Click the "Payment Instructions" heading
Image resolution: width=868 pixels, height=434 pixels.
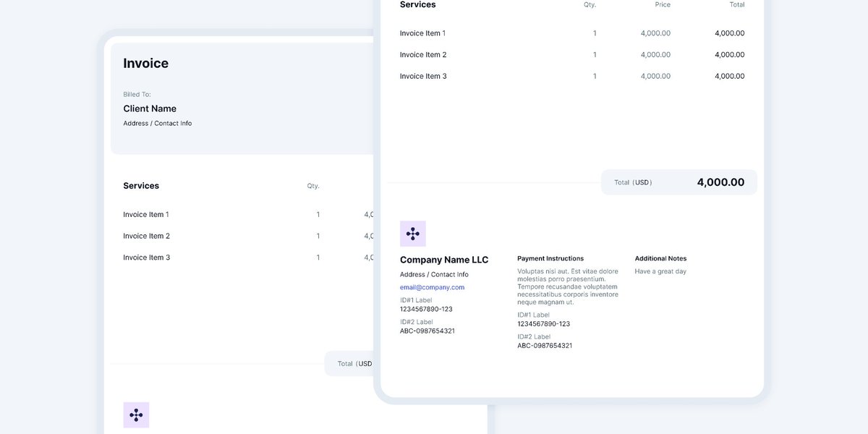click(x=550, y=258)
